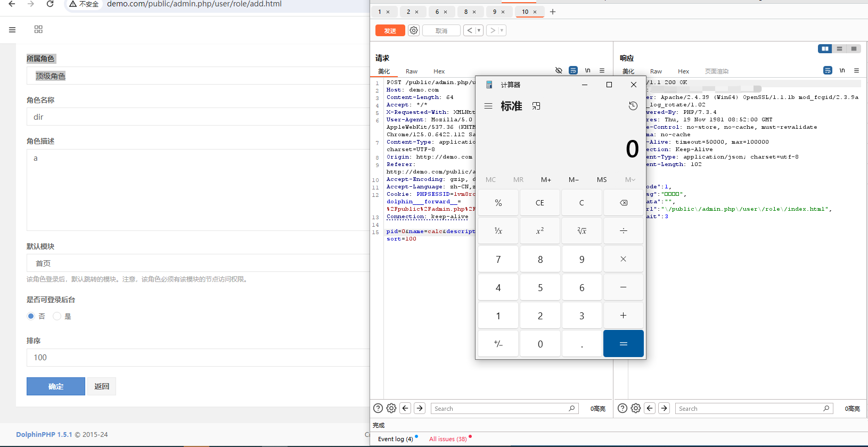Click calculator M+ memory button

[x=546, y=180]
